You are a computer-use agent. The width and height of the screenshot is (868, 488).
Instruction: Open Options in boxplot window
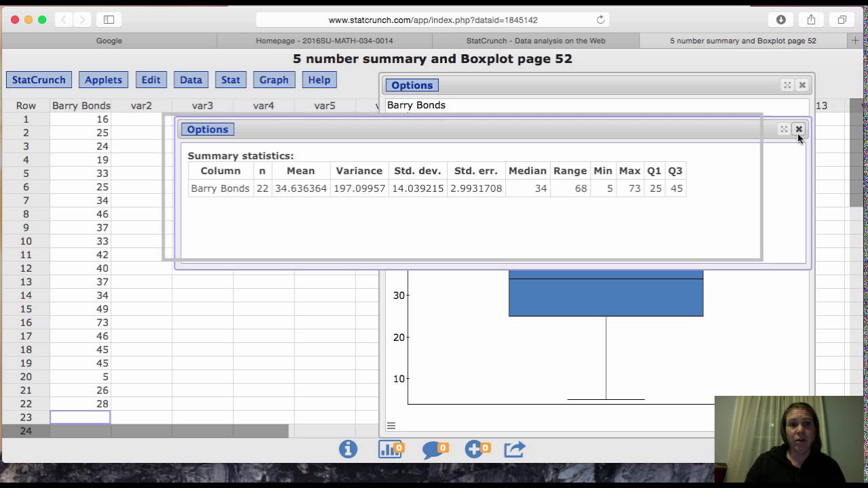tap(412, 85)
